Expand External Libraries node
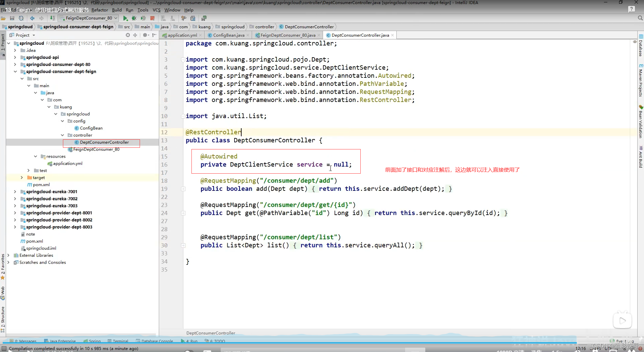 click(x=9, y=255)
